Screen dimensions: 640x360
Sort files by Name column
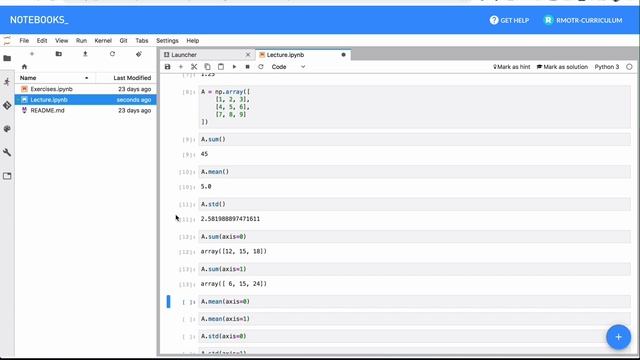pos(54,78)
